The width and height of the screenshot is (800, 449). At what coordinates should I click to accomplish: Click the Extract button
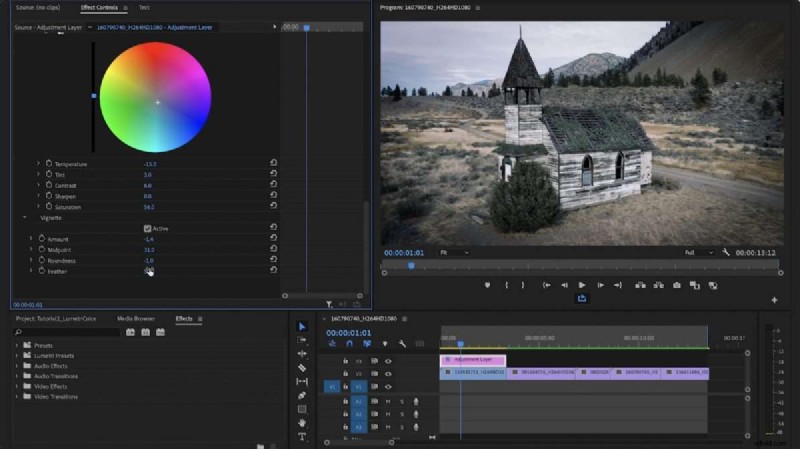pos(659,285)
